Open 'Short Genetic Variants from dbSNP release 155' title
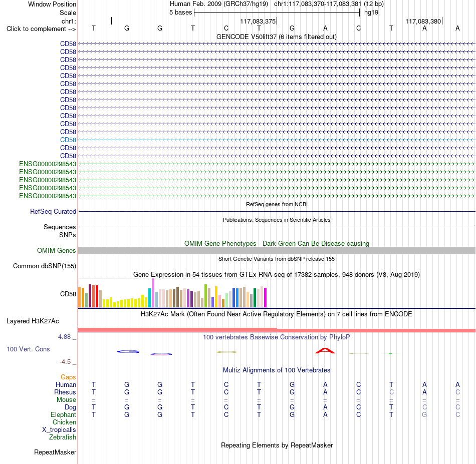The width and height of the screenshot is (476, 464). 277,259
